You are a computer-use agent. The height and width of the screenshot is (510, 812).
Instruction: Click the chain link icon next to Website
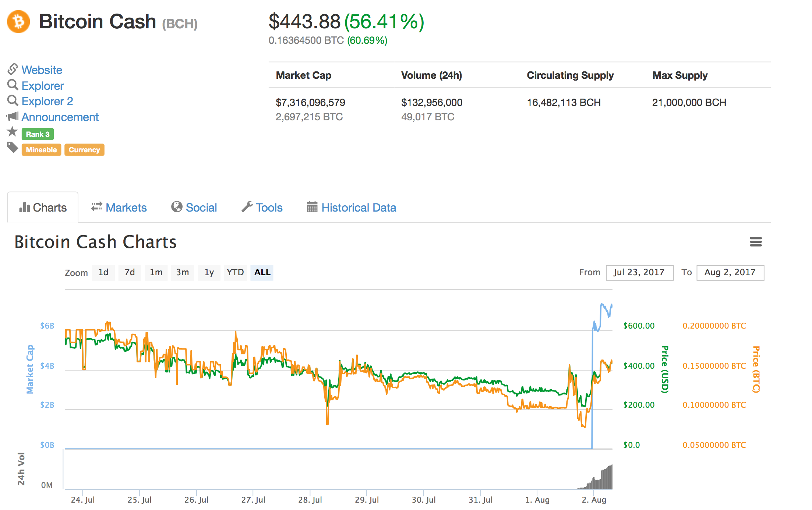pyautogui.click(x=13, y=69)
